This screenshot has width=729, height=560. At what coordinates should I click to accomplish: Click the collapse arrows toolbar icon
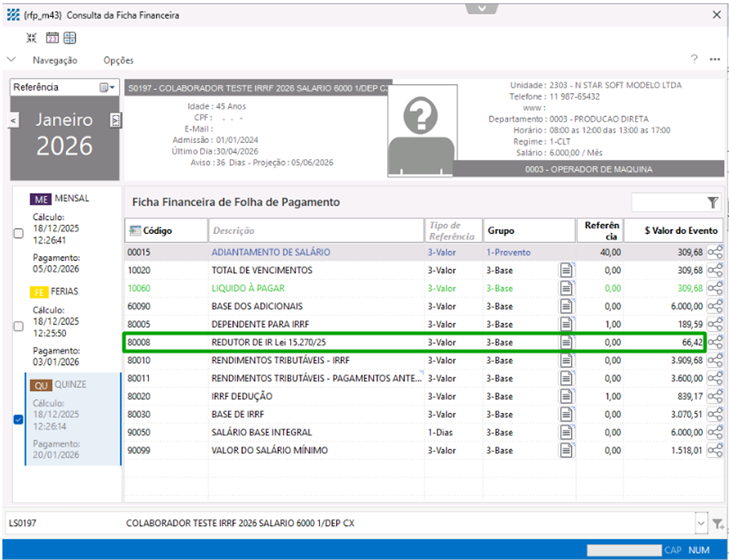(31, 38)
